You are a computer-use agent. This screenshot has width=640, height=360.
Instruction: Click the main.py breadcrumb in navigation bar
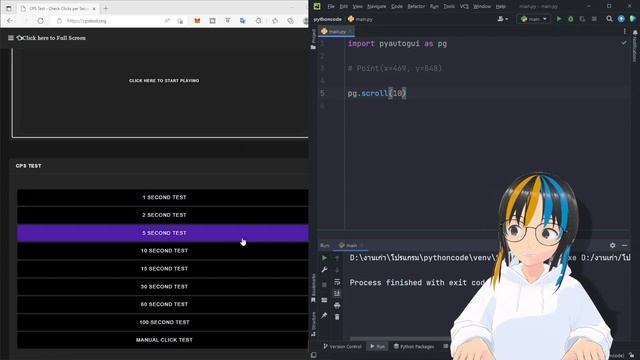pos(360,19)
